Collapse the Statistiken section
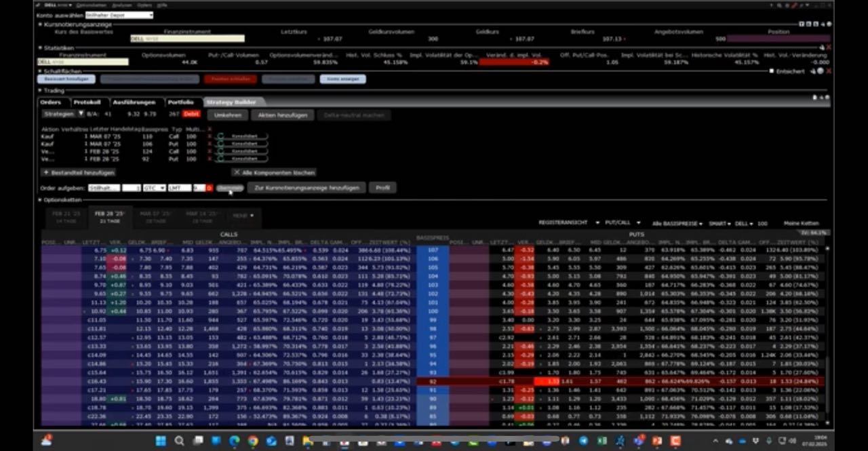Screen dimensions: 868x451 pyautogui.click(x=40, y=48)
